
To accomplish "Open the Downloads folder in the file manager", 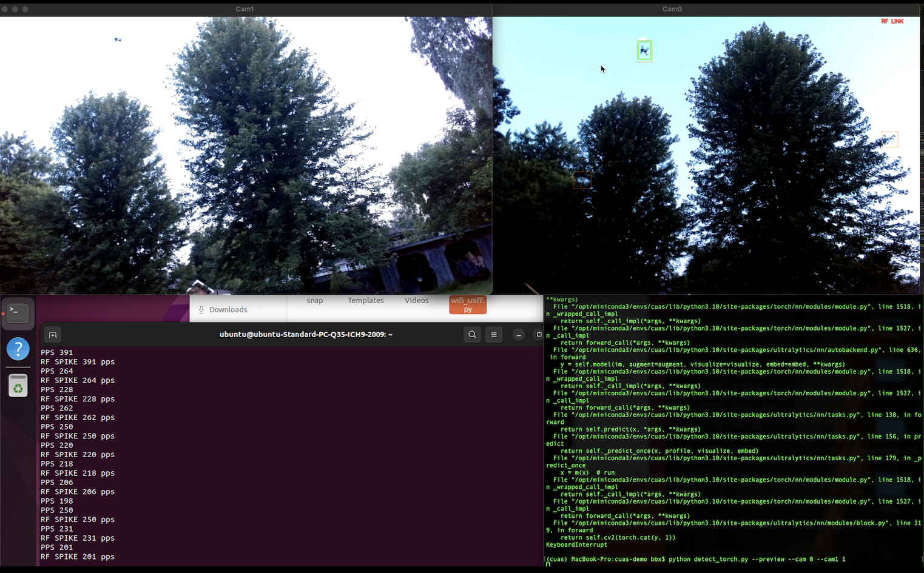I will point(228,309).
